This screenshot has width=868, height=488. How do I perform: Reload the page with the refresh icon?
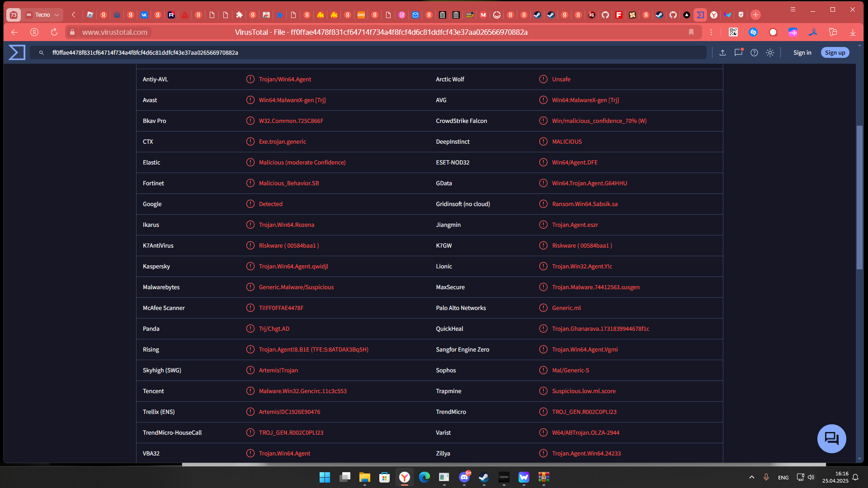click(54, 32)
